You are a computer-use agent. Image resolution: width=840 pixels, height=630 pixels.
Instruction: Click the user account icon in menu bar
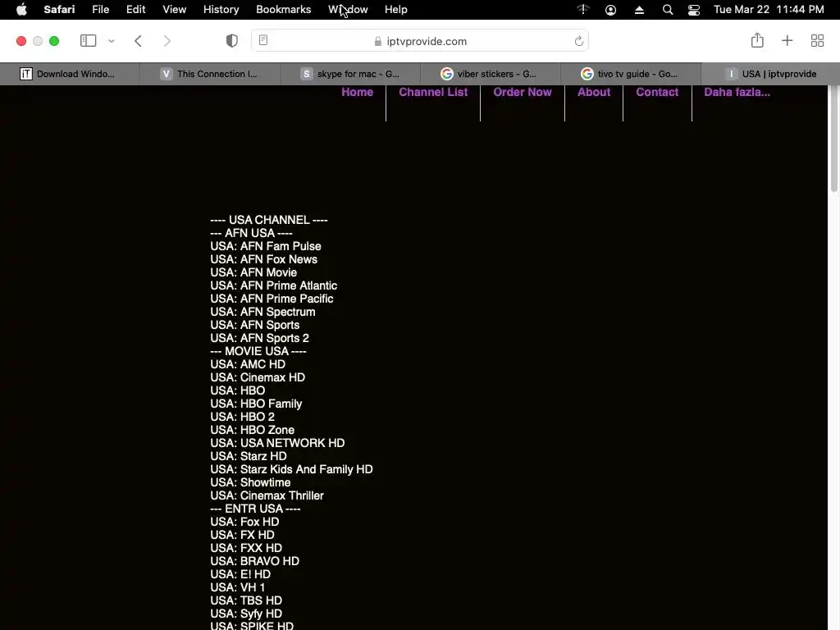point(610,10)
